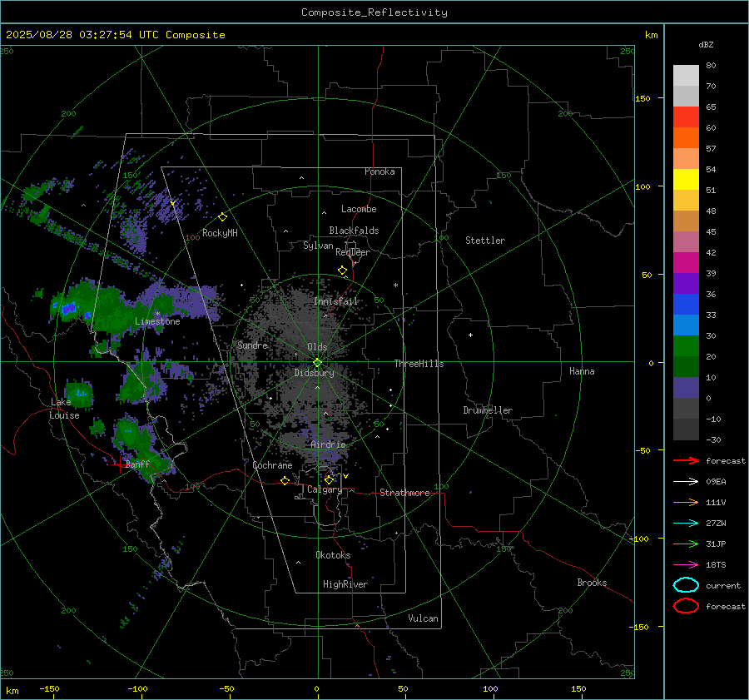The height and width of the screenshot is (700, 749).
Task: Click the Vulcan label
Action: tap(424, 618)
